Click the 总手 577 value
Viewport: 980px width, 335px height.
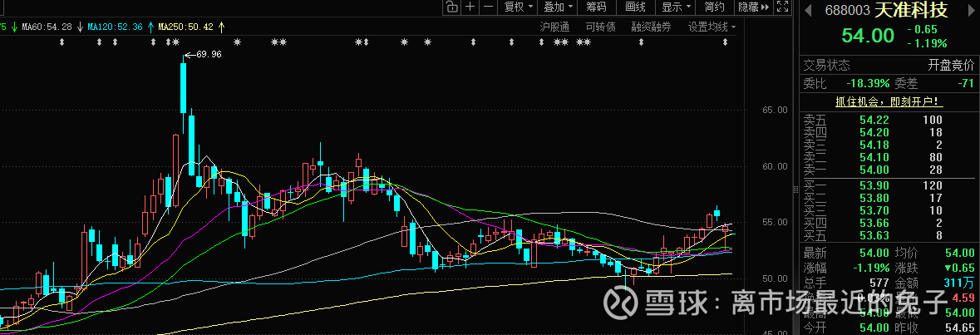coord(879,283)
